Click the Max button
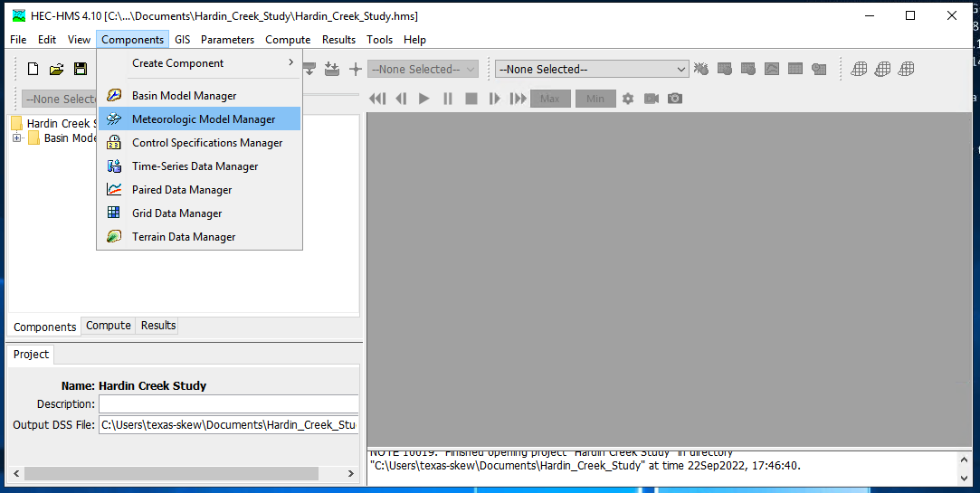 [x=550, y=99]
